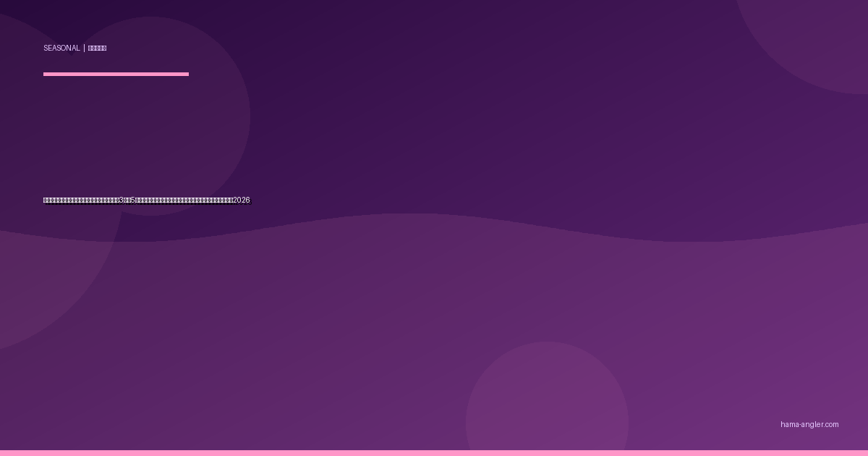Click the right end of the pink underline

coord(187,74)
